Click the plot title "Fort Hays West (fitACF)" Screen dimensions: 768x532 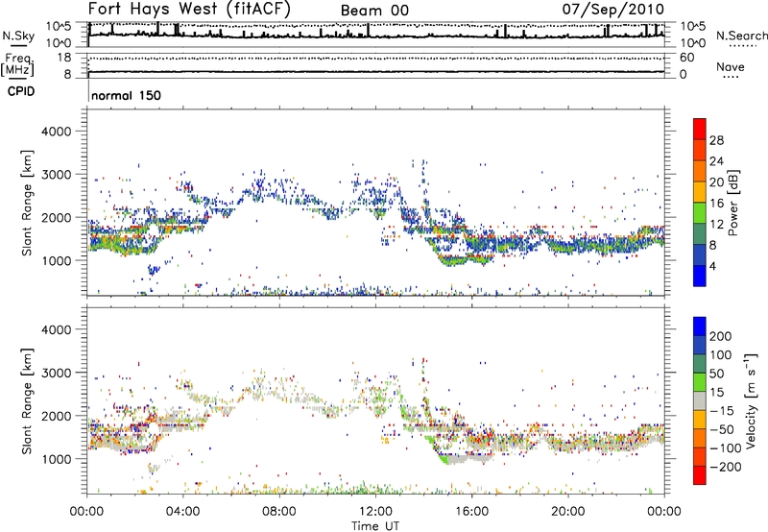coord(189,9)
